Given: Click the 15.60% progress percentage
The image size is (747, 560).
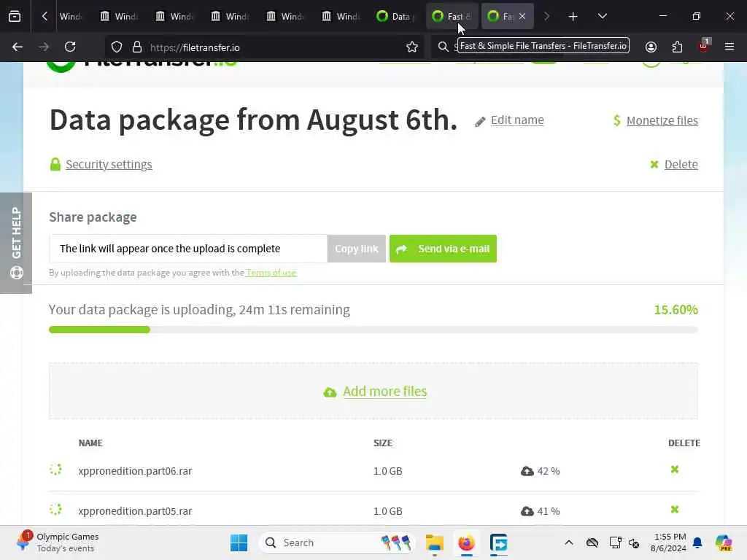Looking at the screenshot, I should pyautogui.click(x=676, y=310).
